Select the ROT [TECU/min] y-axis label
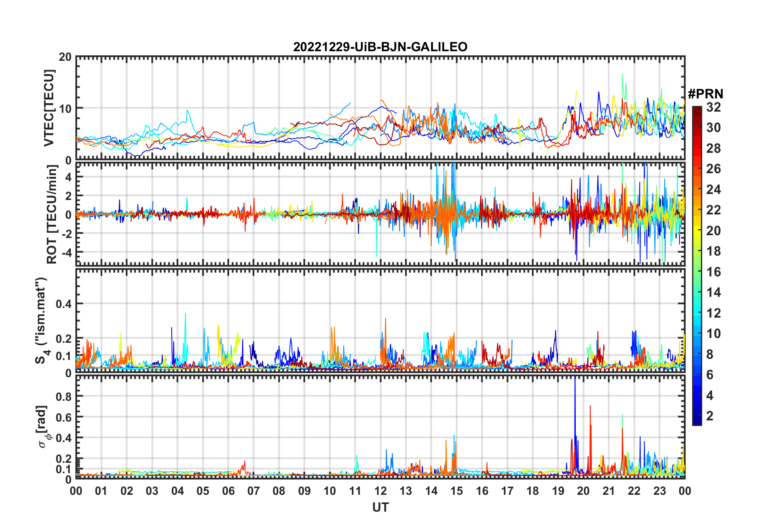 click(x=52, y=214)
